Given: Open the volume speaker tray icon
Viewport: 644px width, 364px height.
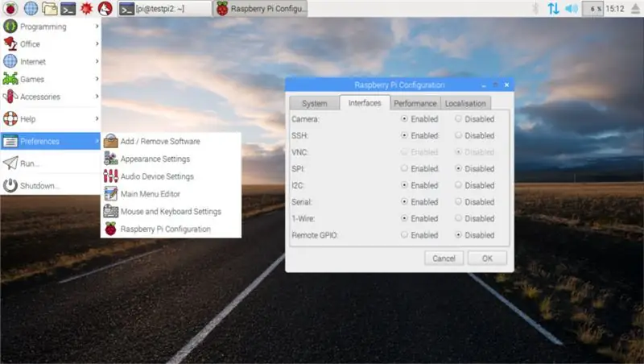Looking at the screenshot, I should coord(572,8).
